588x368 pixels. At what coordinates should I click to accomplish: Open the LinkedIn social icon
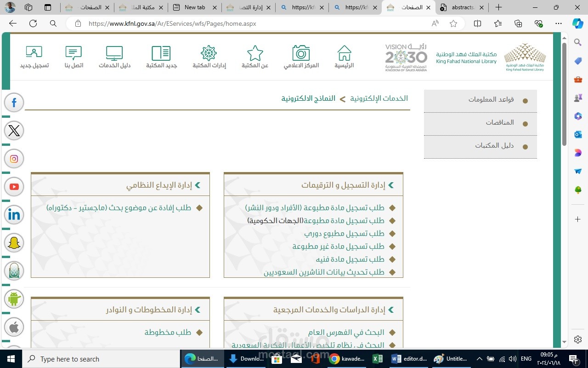[x=14, y=215]
